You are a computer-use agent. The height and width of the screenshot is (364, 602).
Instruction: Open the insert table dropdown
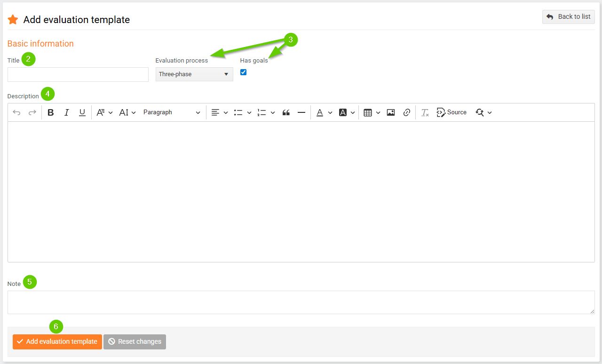372,112
